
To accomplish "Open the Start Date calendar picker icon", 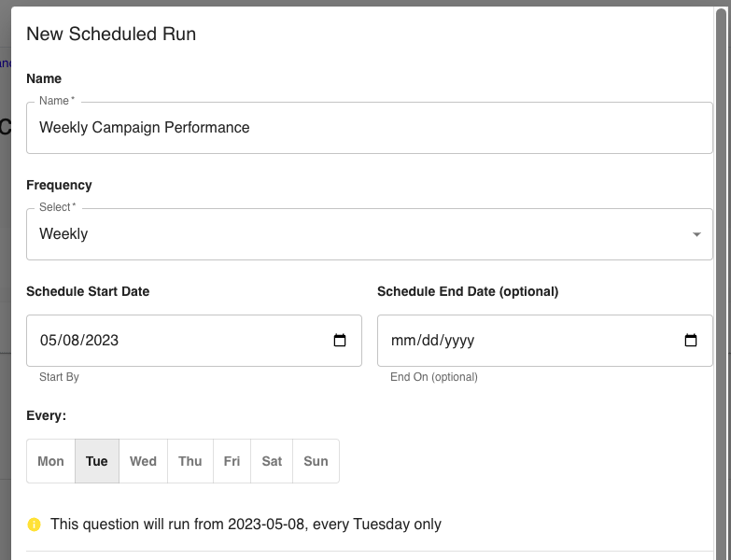I will pos(340,341).
